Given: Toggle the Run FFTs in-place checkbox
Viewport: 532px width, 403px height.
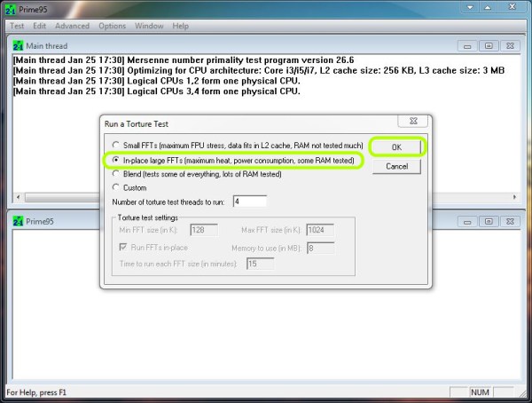Looking at the screenshot, I should pyautogui.click(x=123, y=247).
